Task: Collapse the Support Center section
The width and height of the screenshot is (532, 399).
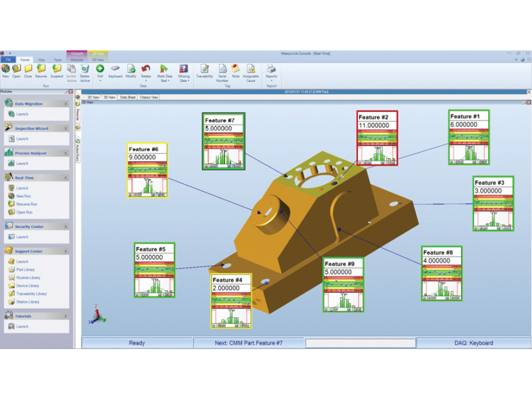Action: (x=66, y=251)
